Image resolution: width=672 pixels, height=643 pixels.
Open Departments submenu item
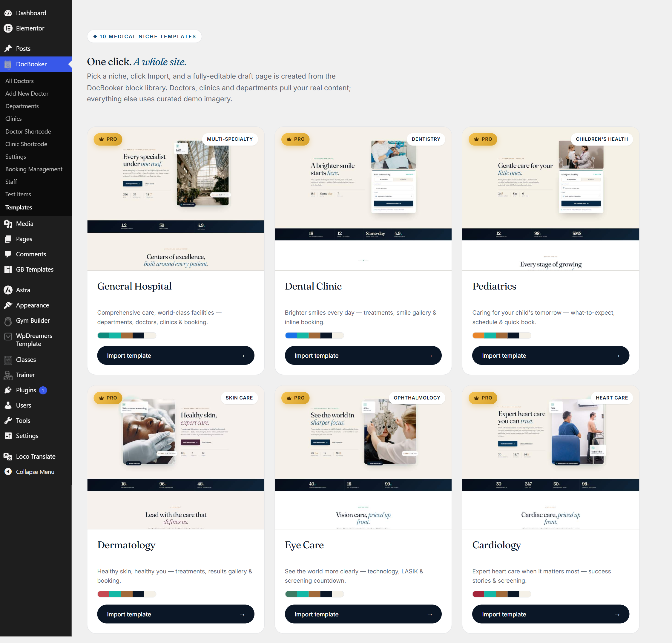22,106
